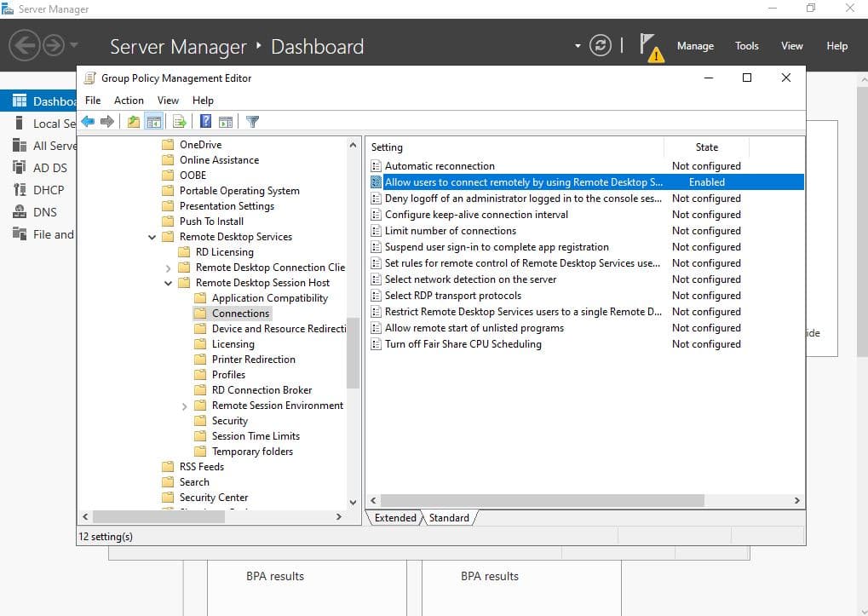The width and height of the screenshot is (868, 616).
Task: Expand Remote Desktop Connection Client node
Action: pyautogui.click(x=169, y=268)
